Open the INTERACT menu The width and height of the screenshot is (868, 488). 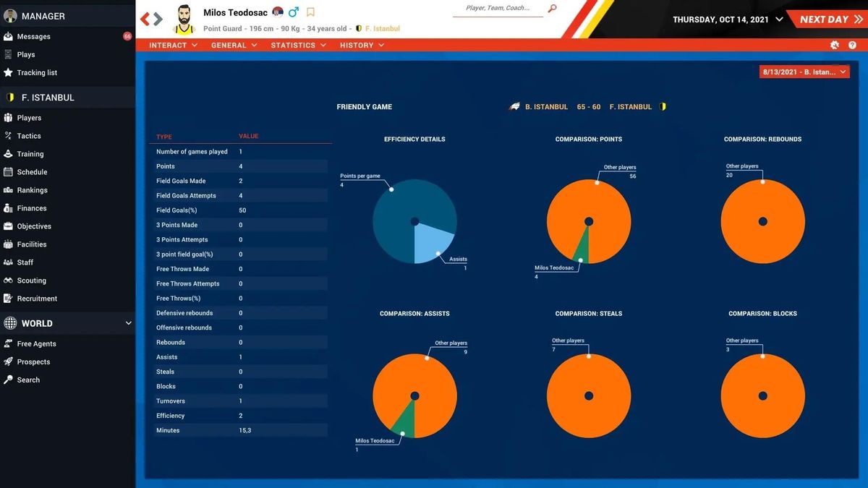coord(173,45)
